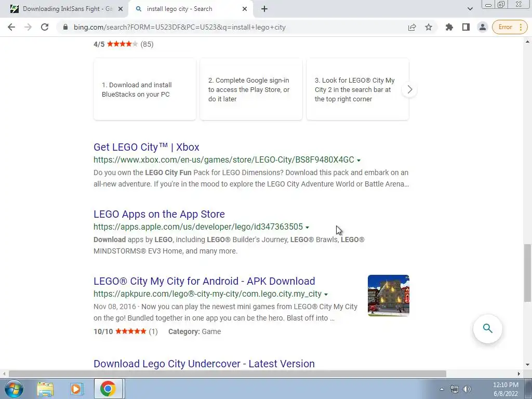The height and width of the screenshot is (399, 532).
Task: Click apps.apple.com green result URL
Action: click(198, 227)
